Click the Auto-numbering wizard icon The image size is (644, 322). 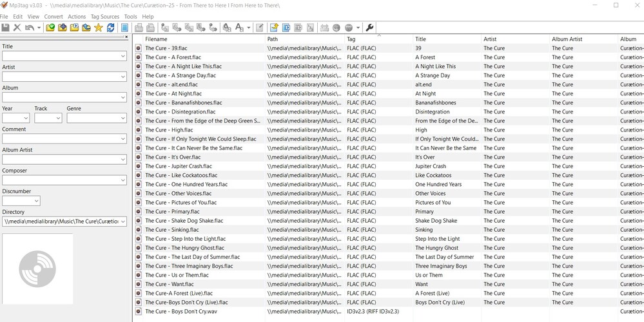[x=311, y=28]
